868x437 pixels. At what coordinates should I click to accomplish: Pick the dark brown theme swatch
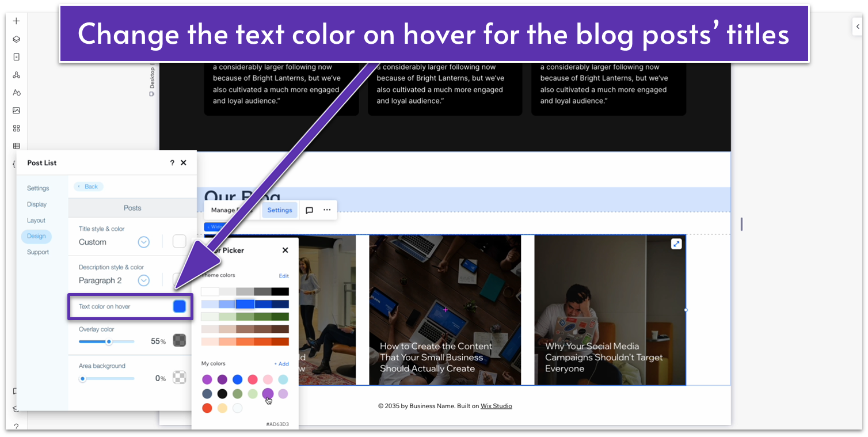pos(280,329)
